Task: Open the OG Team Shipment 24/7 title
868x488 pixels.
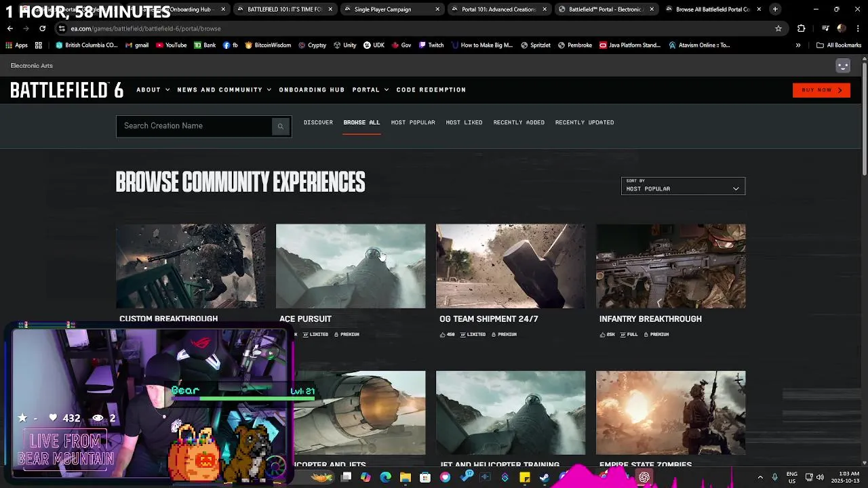Action: (488, 319)
